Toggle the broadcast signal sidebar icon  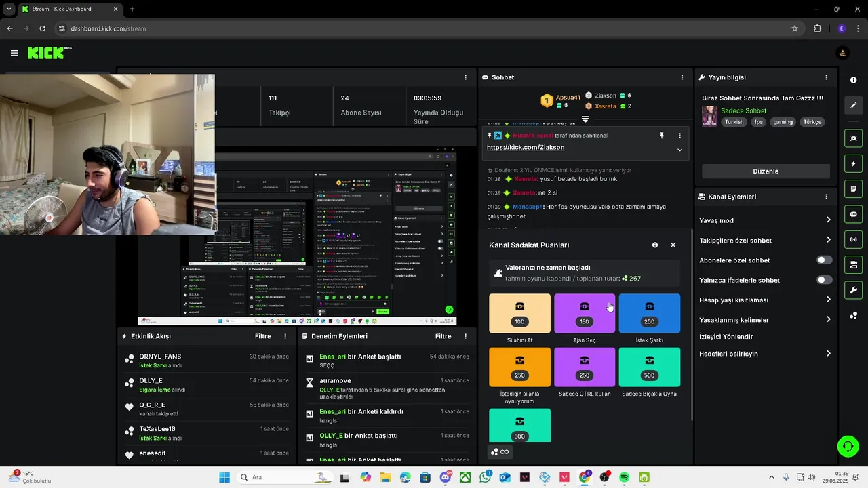coord(853,239)
